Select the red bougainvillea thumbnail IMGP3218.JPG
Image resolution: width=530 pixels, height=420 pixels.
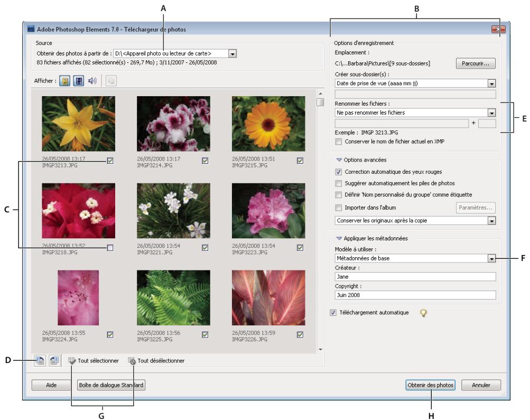pyautogui.click(x=78, y=211)
